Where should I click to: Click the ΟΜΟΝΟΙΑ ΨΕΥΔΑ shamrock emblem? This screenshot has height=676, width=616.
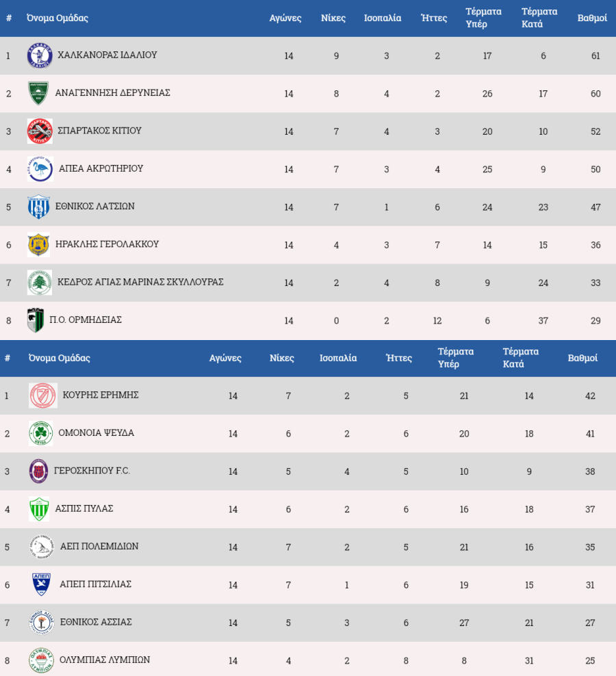pyautogui.click(x=41, y=433)
